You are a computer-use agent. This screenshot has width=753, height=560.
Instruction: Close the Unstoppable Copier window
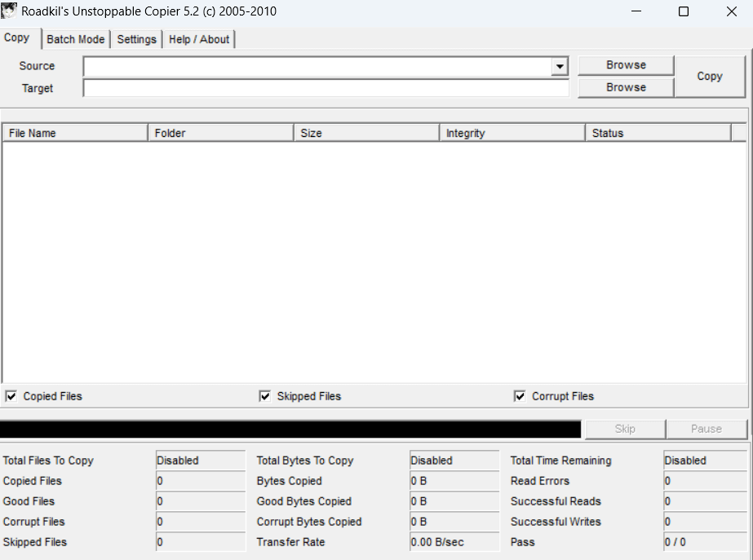tap(731, 11)
